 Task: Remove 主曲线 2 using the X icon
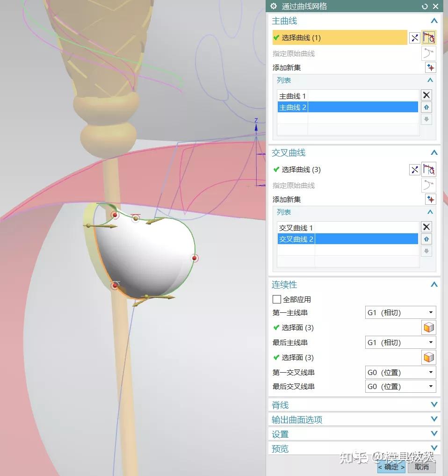click(x=426, y=95)
